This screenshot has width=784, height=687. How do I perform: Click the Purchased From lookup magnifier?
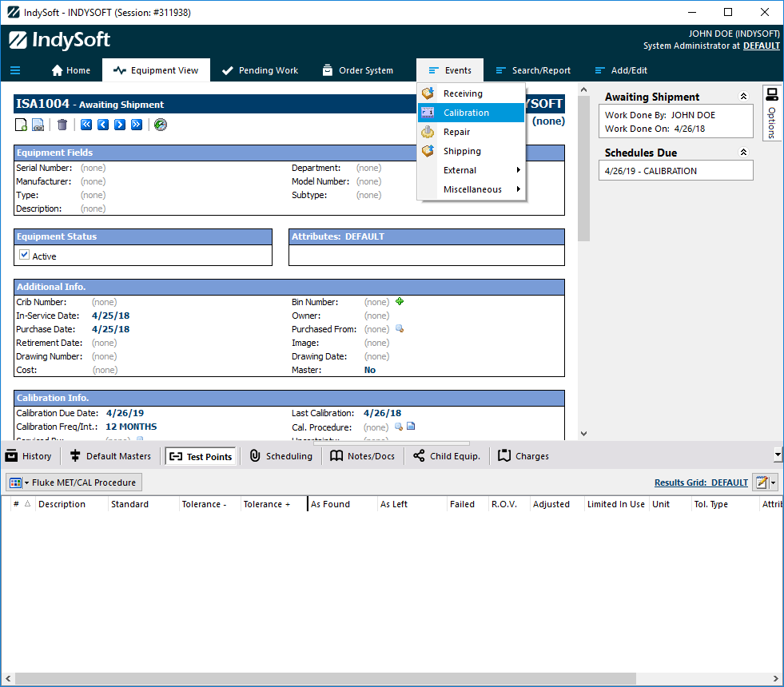click(x=400, y=329)
